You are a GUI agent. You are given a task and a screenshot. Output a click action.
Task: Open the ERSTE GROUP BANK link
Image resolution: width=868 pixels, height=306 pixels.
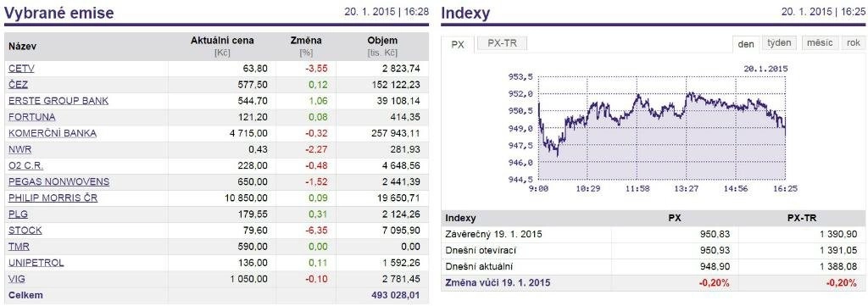click(x=58, y=101)
